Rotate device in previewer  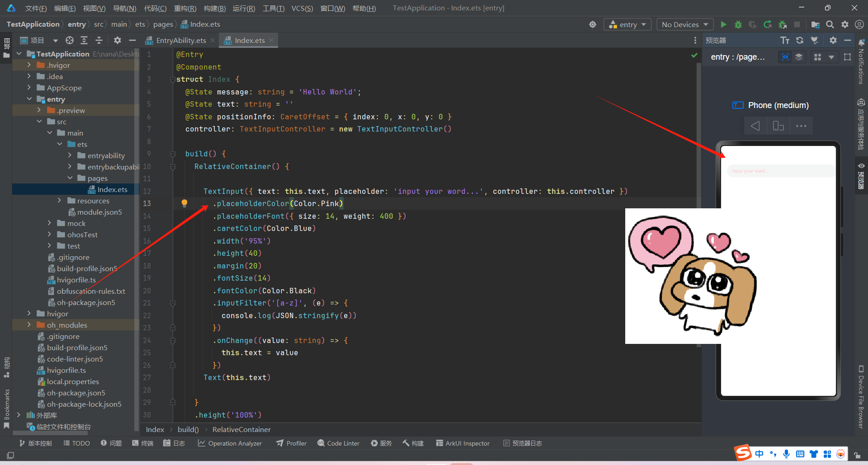(778, 126)
